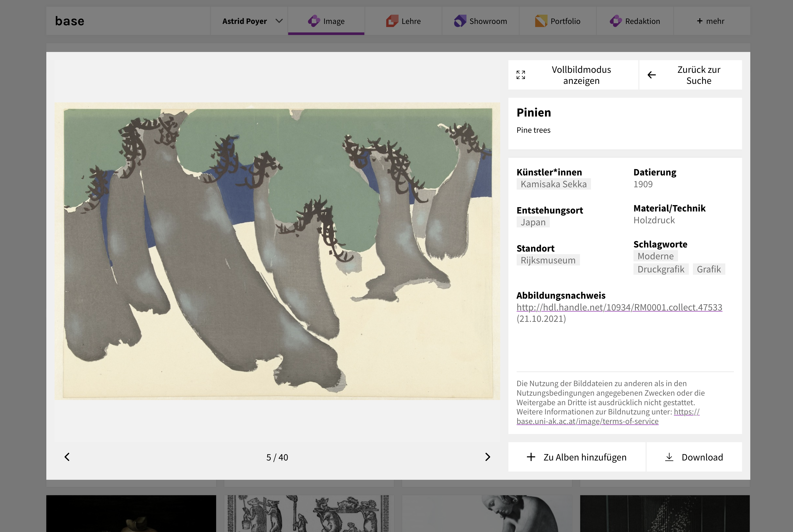Screen dimensions: 793x532
Task: Click the download arrow icon
Action: pyautogui.click(x=669, y=457)
